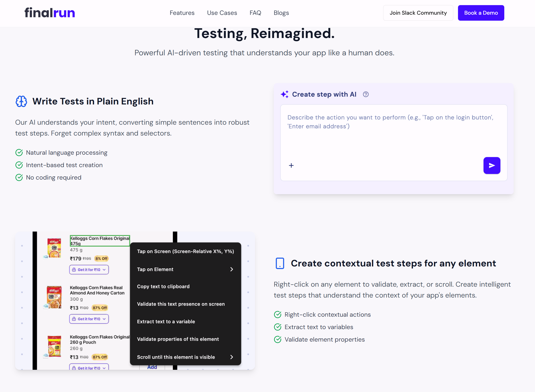Click the brain icon beside Write Tests
535x392 pixels.
click(21, 101)
